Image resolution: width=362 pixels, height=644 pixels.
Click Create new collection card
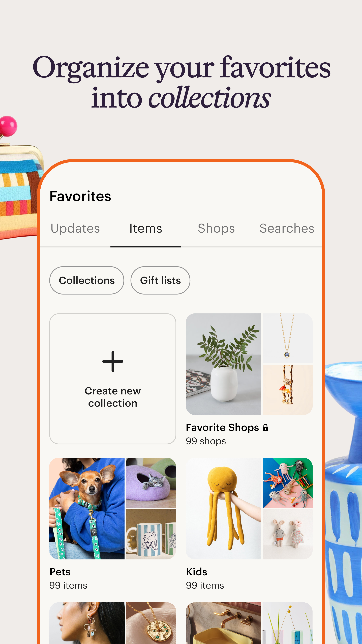click(113, 379)
